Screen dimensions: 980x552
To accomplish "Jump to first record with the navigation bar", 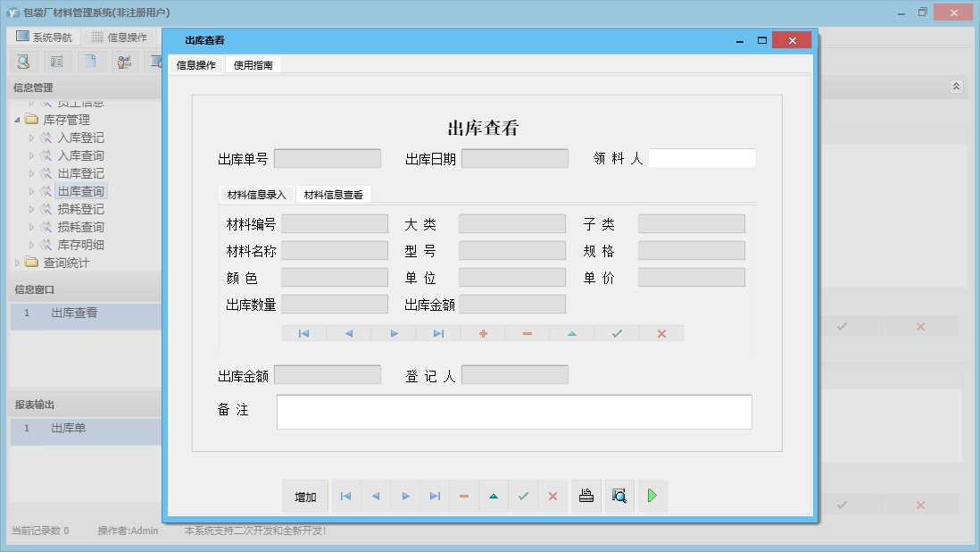I will [x=345, y=496].
